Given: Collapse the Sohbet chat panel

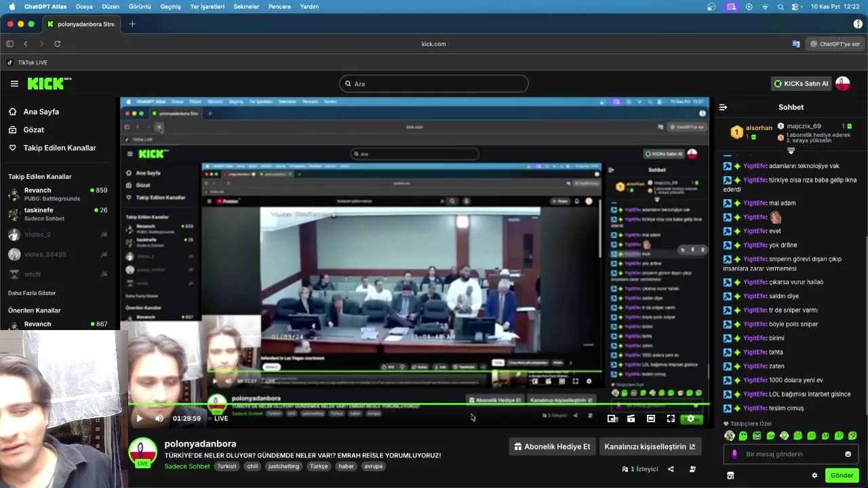Looking at the screenshot, I should pos(723,107).
